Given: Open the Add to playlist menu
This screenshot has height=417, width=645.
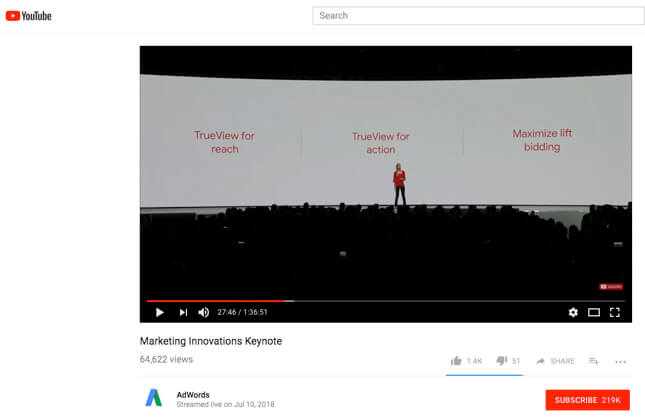Looking at the screenshot, I should click(x=594, y=361).
